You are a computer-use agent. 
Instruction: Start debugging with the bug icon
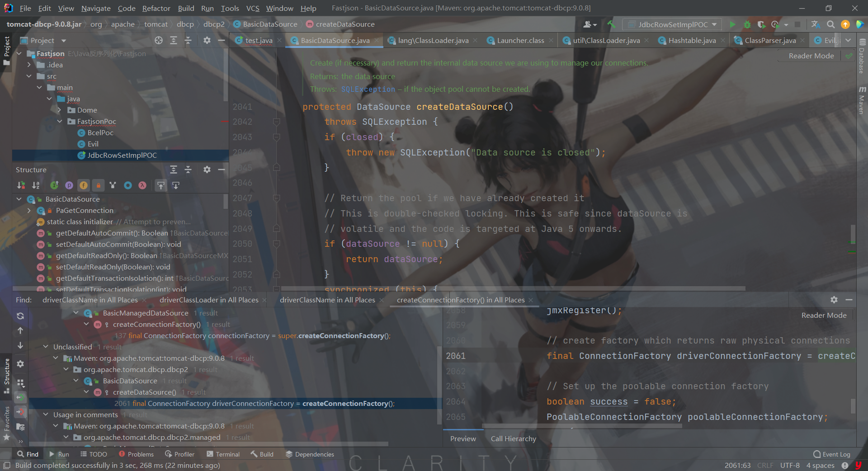(x=747, y=24)
